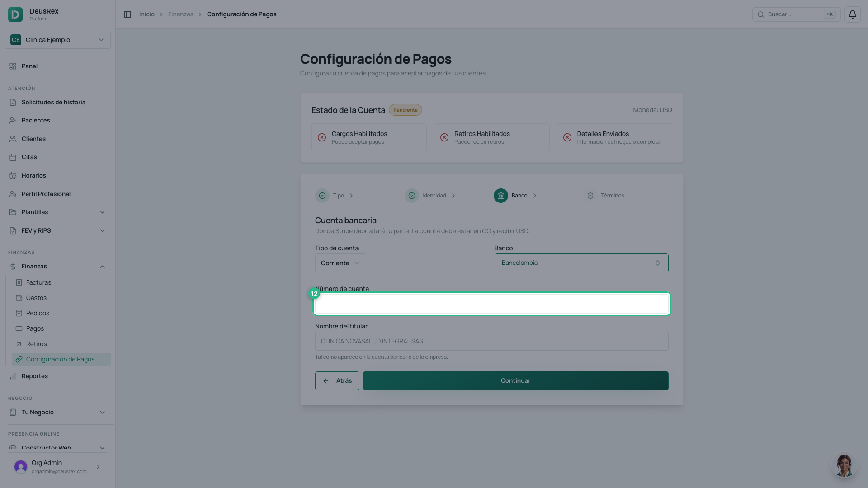This screenshot has height=488, width=868.
Task: Open the notifications bell
Action: click(852, 14)
